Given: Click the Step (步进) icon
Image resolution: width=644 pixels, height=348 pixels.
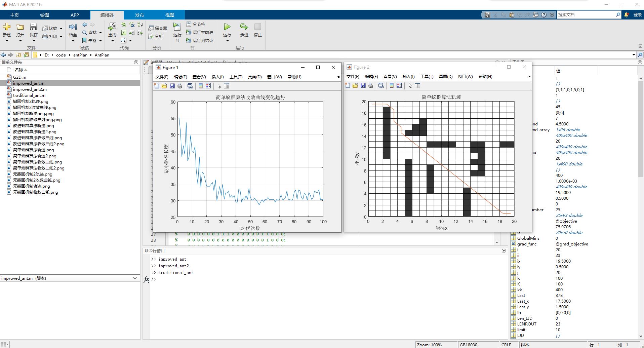Looking at the screenshot, I should [244, 27].
